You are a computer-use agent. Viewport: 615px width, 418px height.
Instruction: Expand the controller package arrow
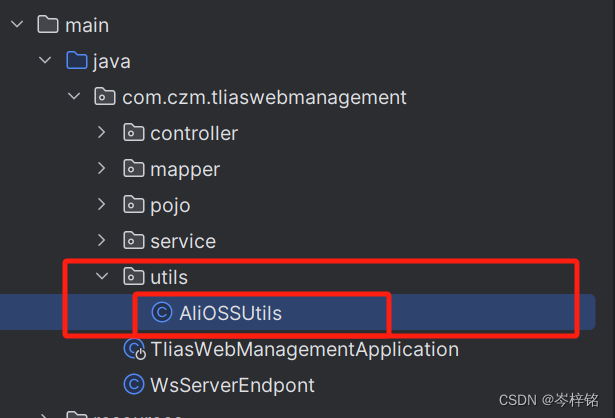point(102,133)
